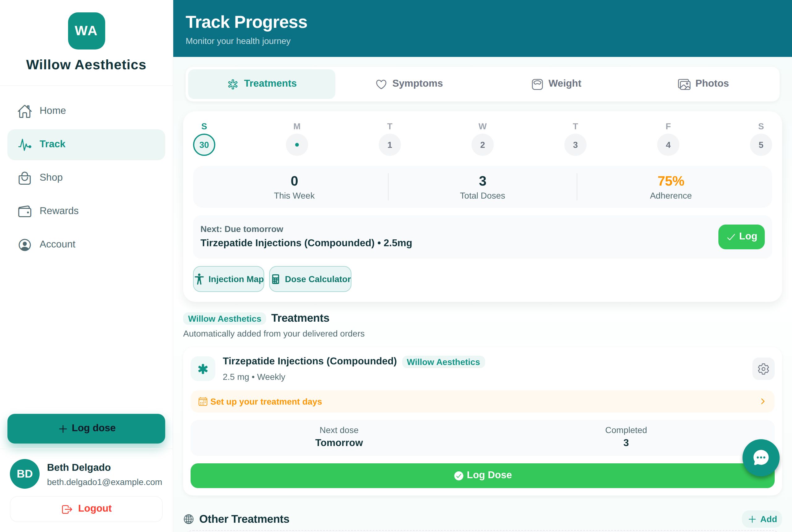The height and width of the screenshot is (532, 792).
Task: Click the 0 This Week stat
Action: pyautogui.click(x=294, y=187)
